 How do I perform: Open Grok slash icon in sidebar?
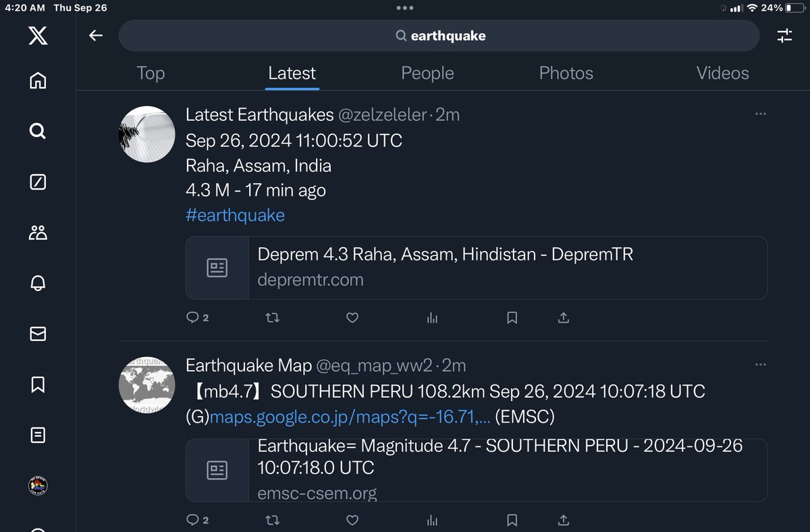pyautogui.click(x=38, y=182)
